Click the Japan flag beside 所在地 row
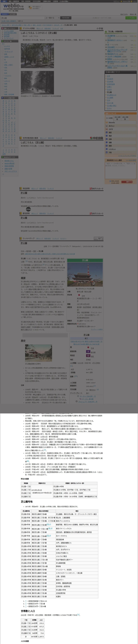 point(79,295)
